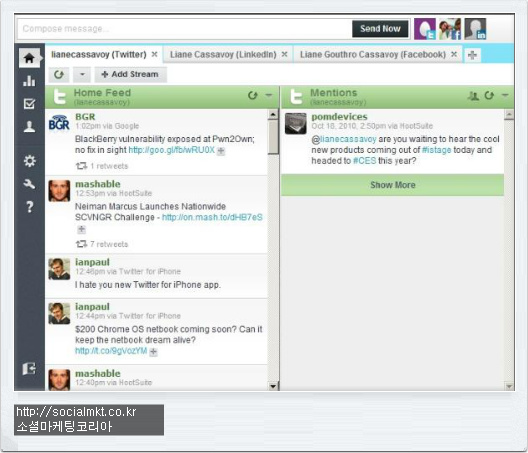The height and width of the screenshot is (453, 528).
Task: Open mashable username on 12:40pm tweet
Action: tap(98, 374)
